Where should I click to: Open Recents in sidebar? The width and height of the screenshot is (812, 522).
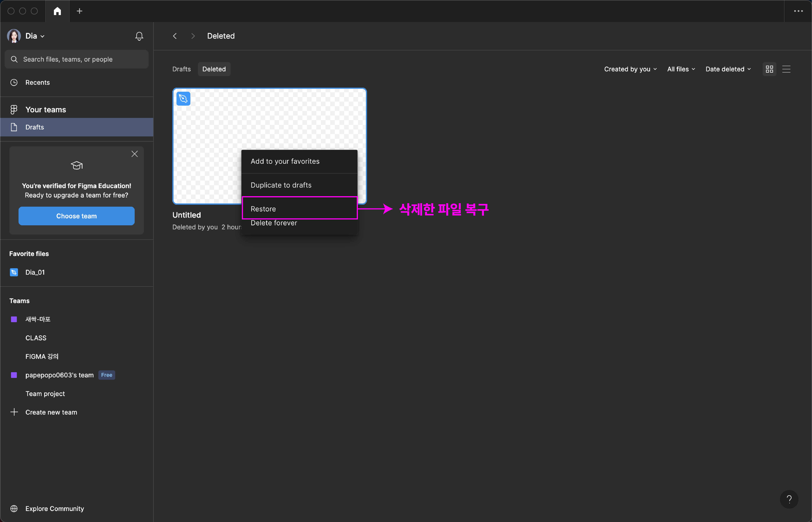click(77, 82)
